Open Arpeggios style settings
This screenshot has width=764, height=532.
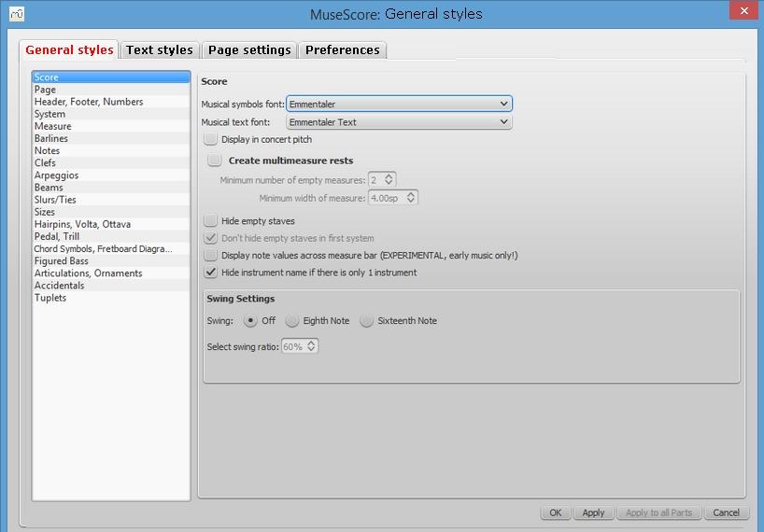[111, 175]
